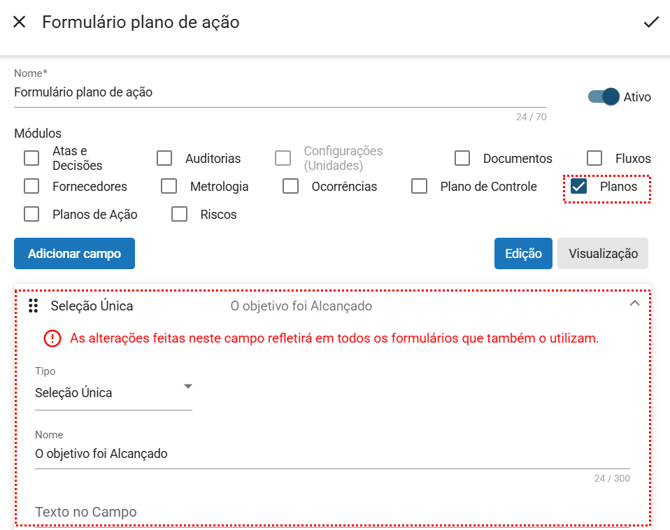The height and width of the screenshot is (530, 670).
Task: Enable the Fluxos module checkbox
Action: [x=594, y=158]
